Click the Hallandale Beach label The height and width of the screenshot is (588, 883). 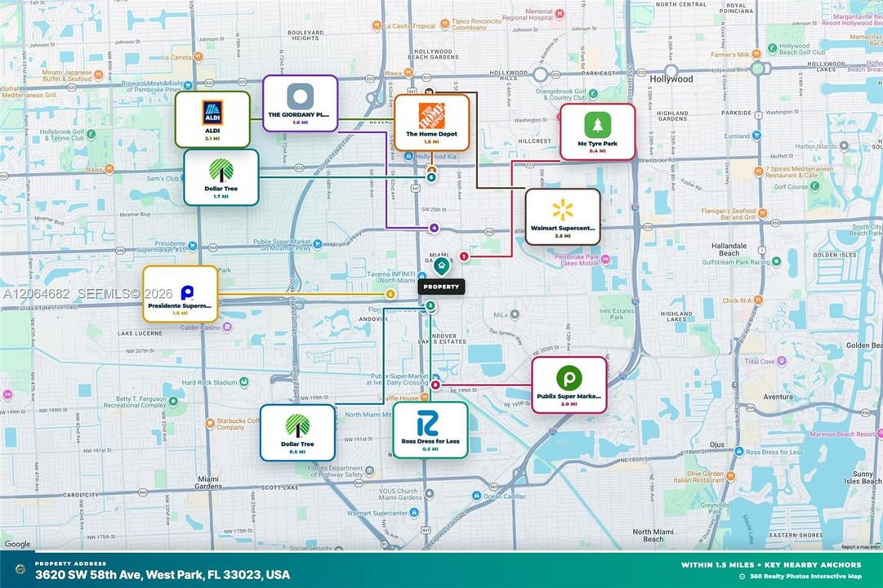[729, 250]
